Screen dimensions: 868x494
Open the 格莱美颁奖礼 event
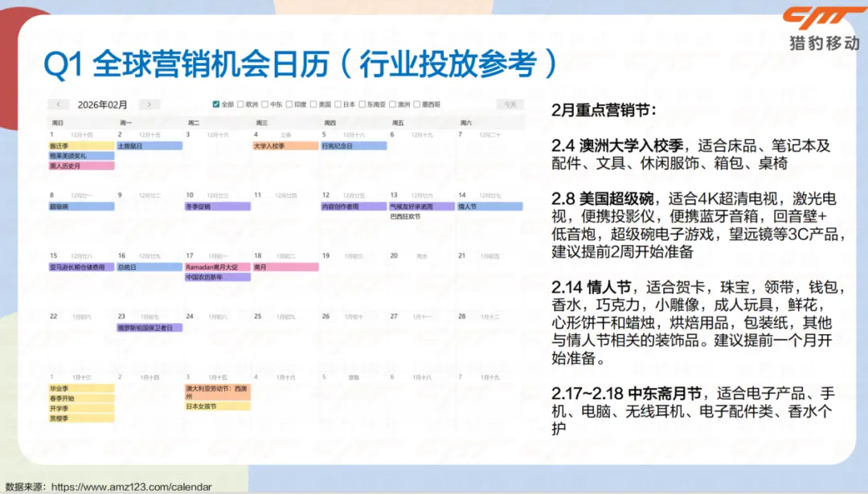click(81, 156)
